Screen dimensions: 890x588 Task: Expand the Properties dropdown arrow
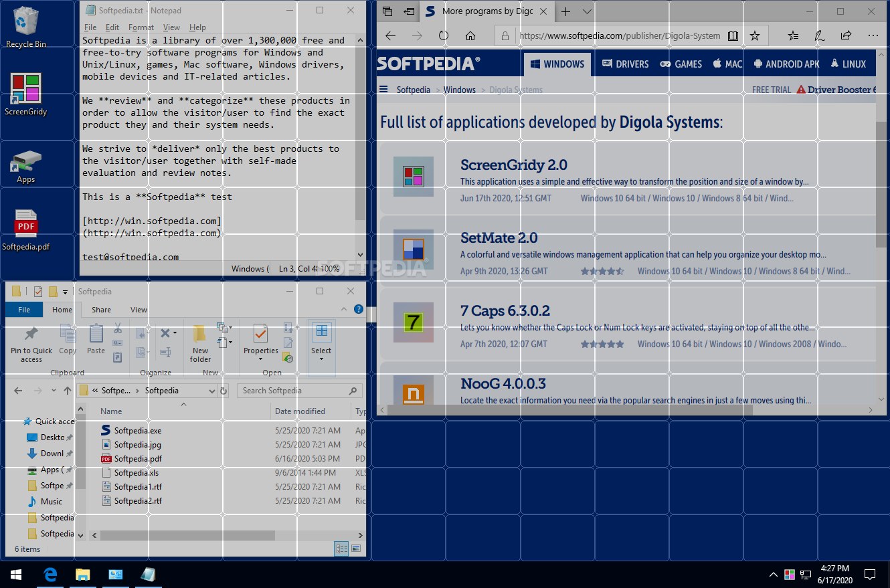pos(260,359)
